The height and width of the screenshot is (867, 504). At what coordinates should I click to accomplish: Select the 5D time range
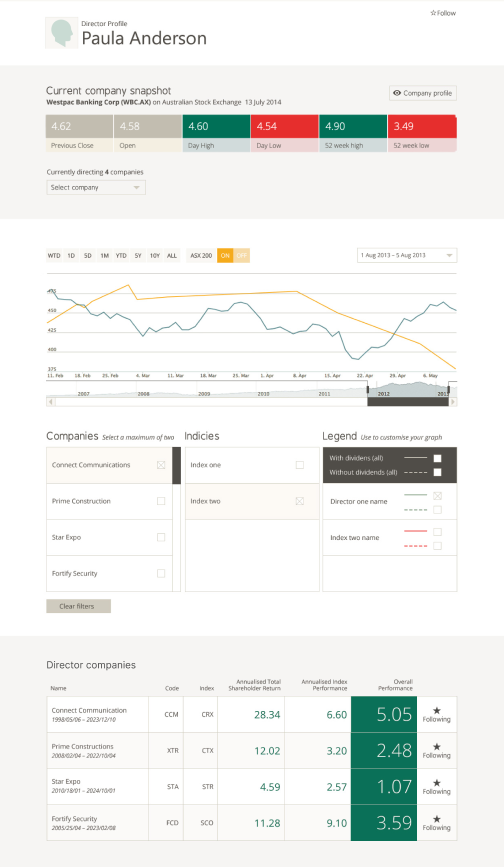pos(87,255)
